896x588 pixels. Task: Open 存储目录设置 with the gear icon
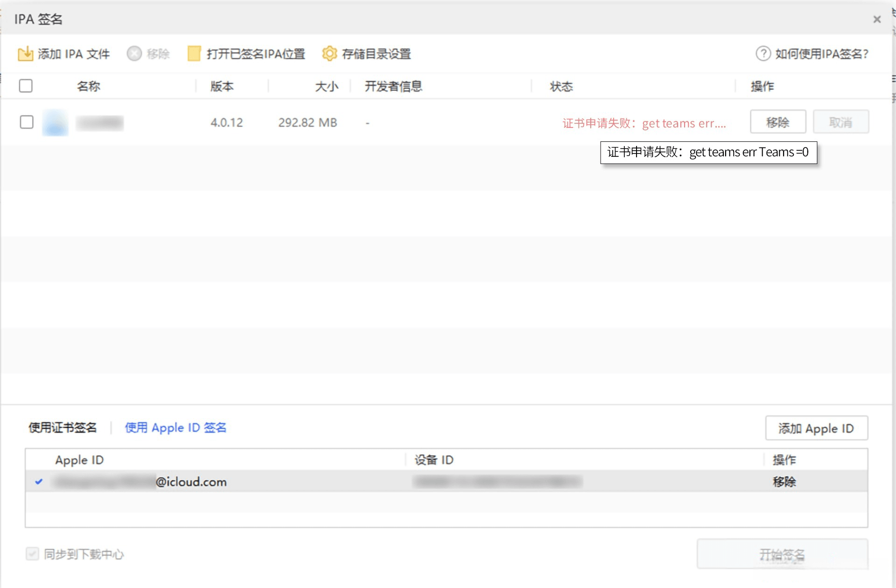click(x=329, y=53)
